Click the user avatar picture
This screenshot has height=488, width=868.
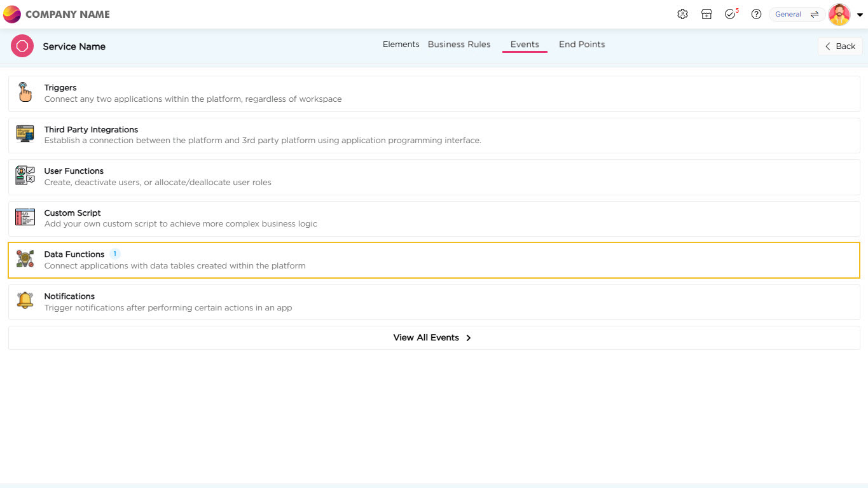[x=839, y=14]
